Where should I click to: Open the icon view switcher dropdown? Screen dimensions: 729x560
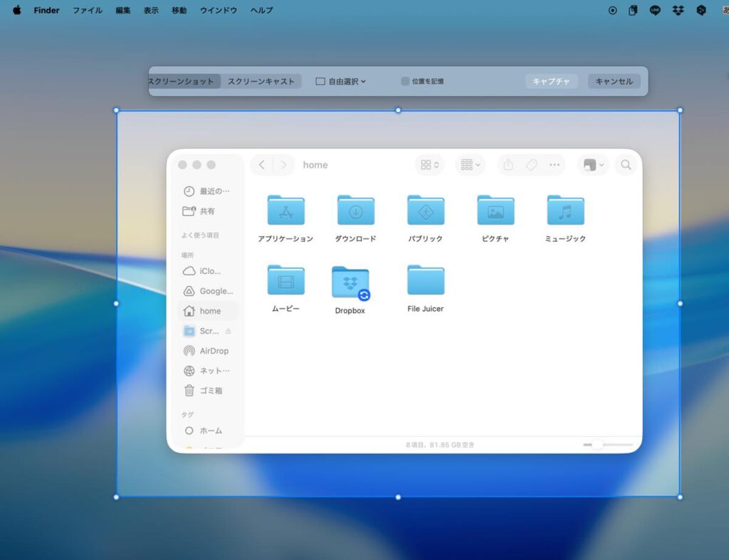[x=429, y=165]
